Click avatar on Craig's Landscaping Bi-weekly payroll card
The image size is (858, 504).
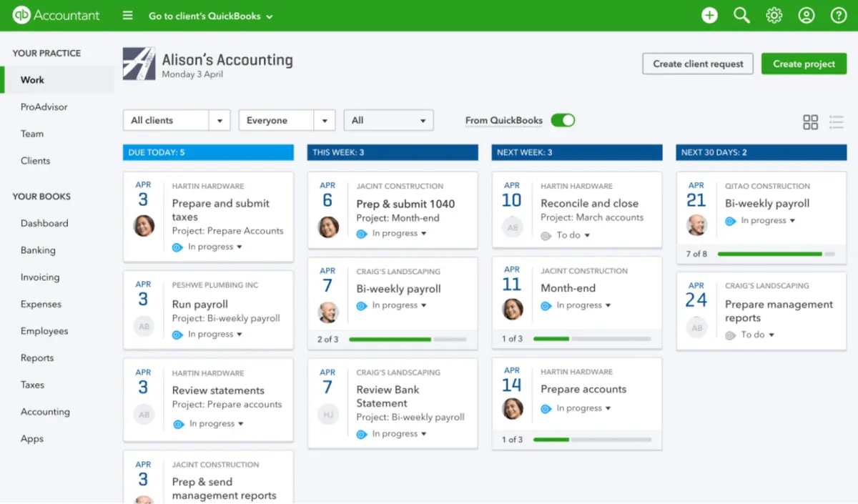(x=329, y=312)
